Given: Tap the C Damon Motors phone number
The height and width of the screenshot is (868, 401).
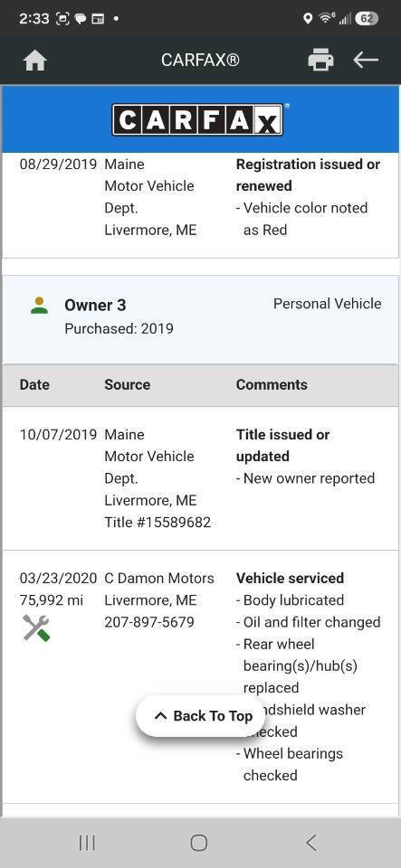Looking at the screenshot, I should [x=149, y=622].
